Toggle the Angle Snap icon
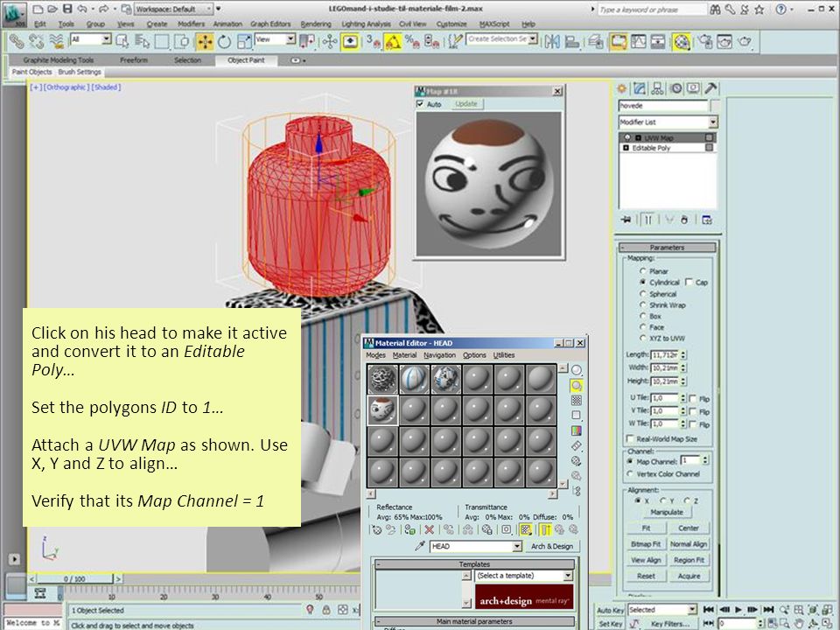This screenshot has width=840, height=630. click(x=393, y=41)
